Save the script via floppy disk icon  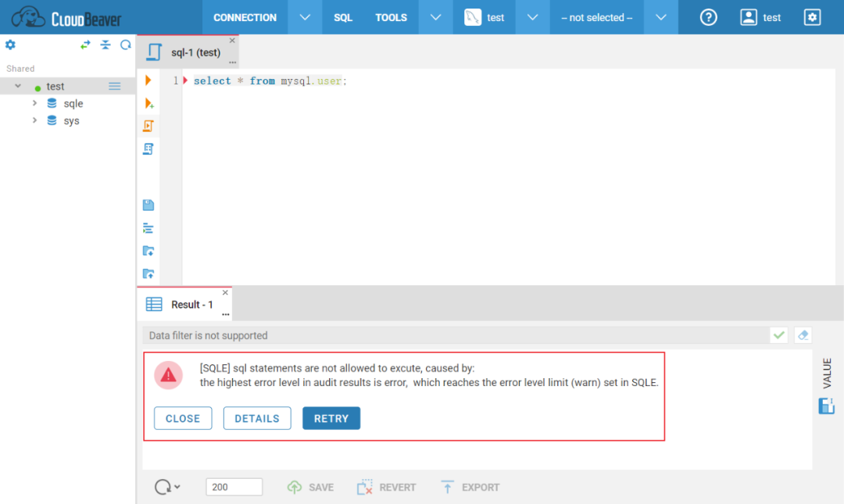coord(148,205)
